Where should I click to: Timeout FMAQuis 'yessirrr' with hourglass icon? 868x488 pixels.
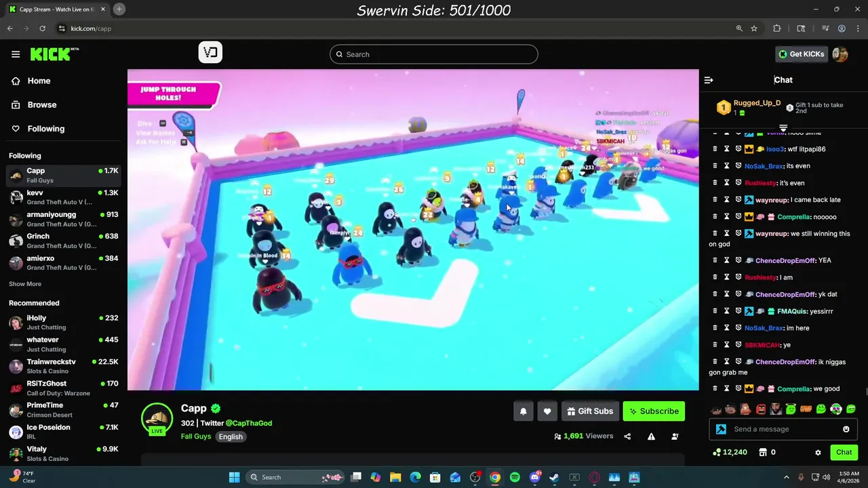pos(726,311)
